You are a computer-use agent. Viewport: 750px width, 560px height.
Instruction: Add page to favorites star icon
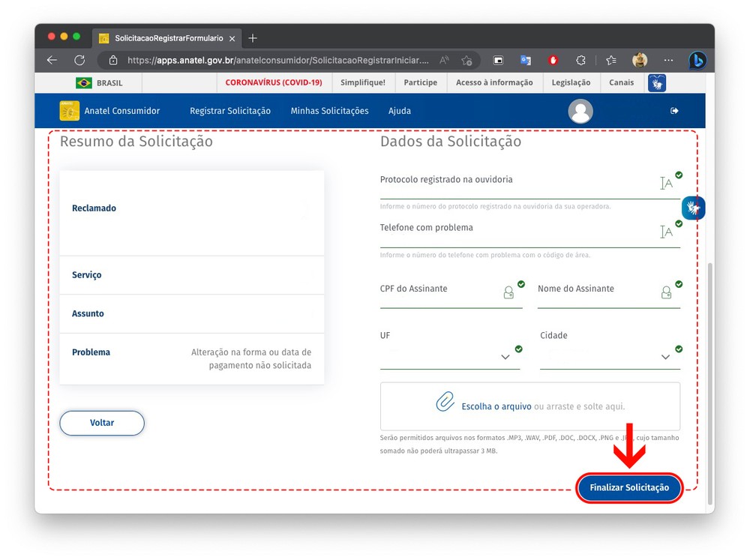coord(466,60)
